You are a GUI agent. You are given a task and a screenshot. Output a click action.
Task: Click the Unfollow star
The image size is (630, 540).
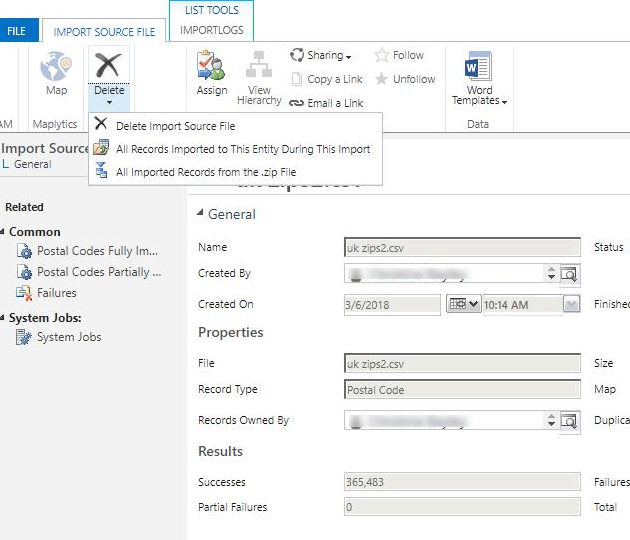(381, 79)
